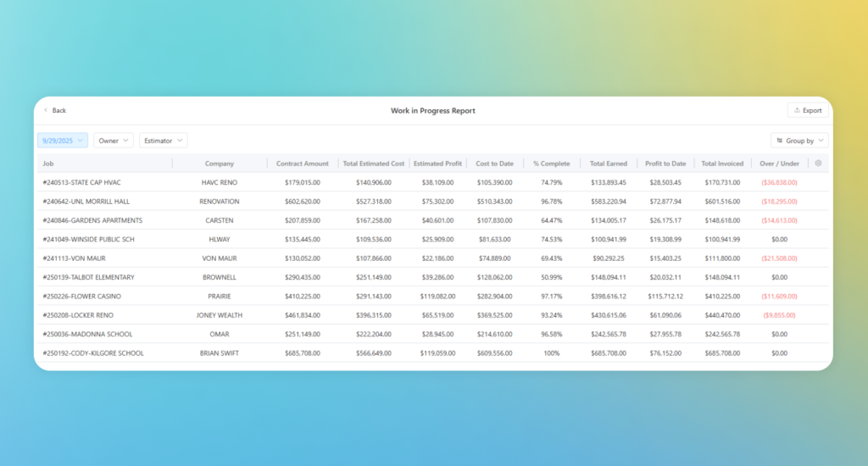Screen dimensions: 868x466
Task: Click the Total Invoiced column header
Action: point(722,164)
